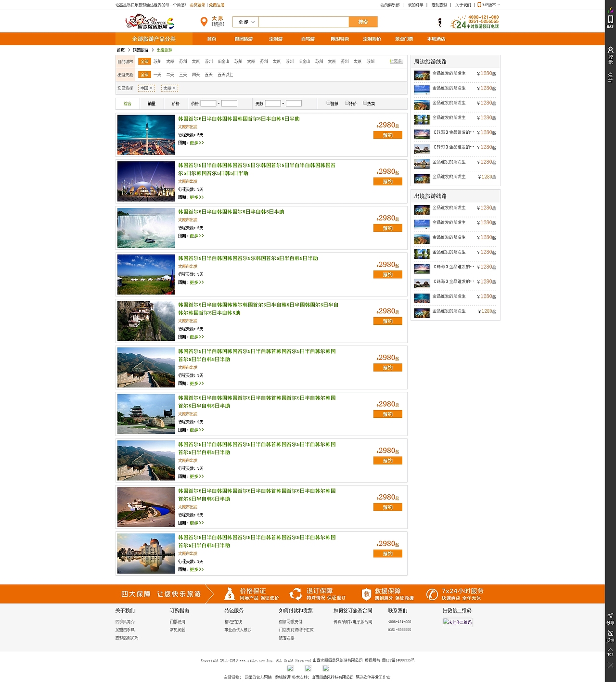Open the 全部 search category dropdown
616x682 pixels.
246,22
